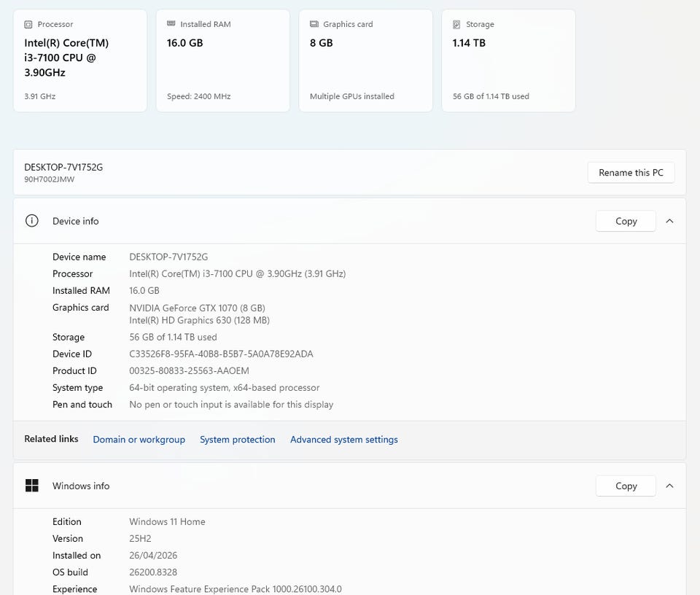Click the No pen or touch input text

(x=231, y=405)
